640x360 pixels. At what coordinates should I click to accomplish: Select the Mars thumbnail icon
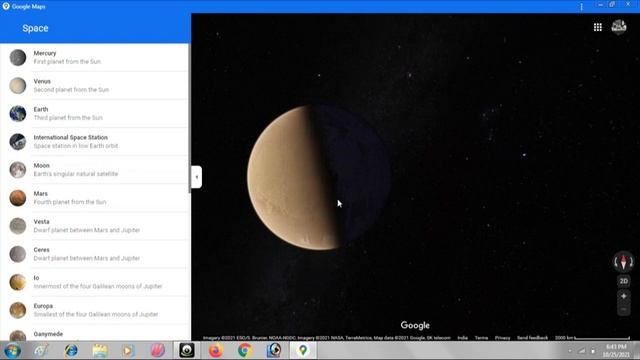click(18, 198)
